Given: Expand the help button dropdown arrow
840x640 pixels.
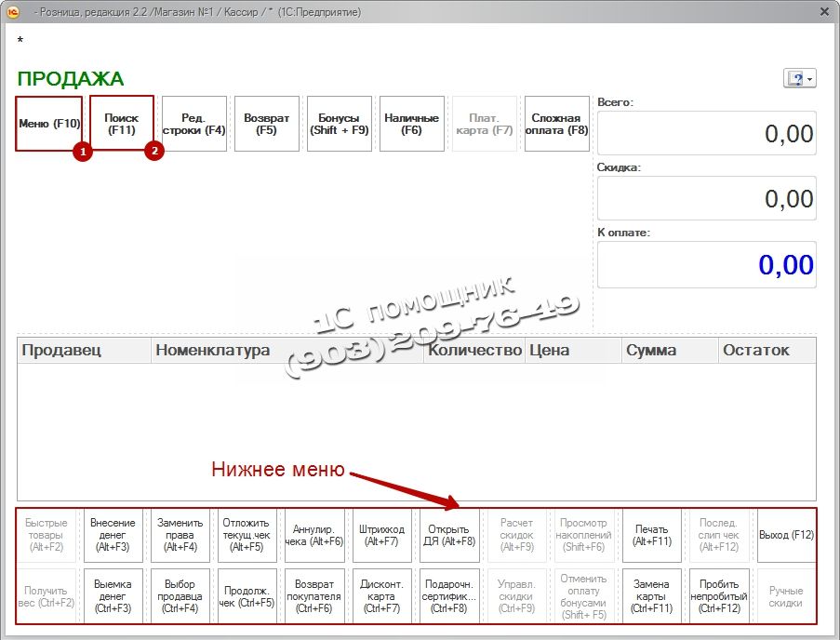Looking at the screenshot, I should click(x=810, y=79).
